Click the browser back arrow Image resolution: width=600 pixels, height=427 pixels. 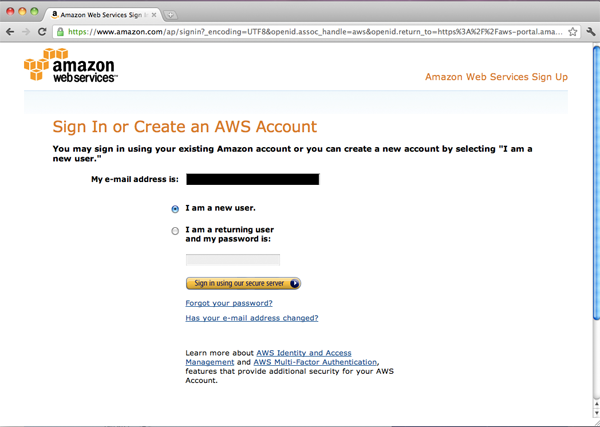click(x=11, y=32)
